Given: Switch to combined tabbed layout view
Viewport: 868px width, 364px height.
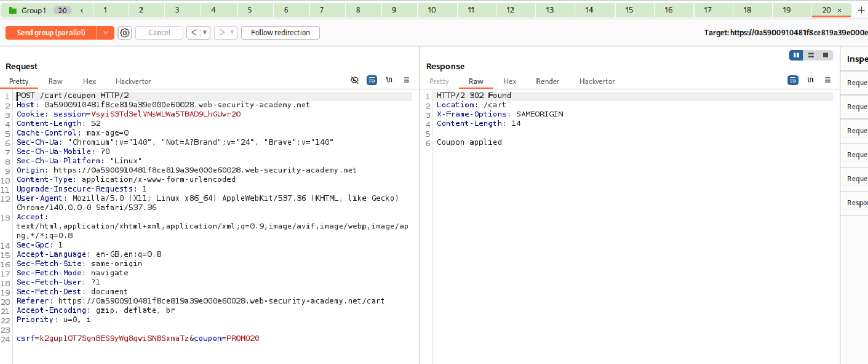Looking at the screenshot, I should pos(825,55).
